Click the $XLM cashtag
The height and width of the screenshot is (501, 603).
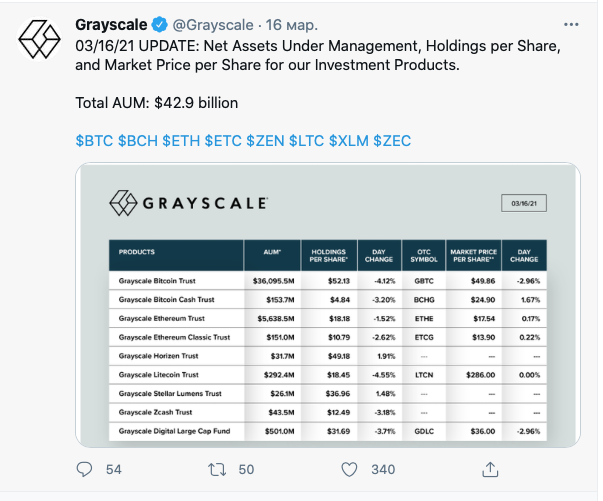(348, 140)
